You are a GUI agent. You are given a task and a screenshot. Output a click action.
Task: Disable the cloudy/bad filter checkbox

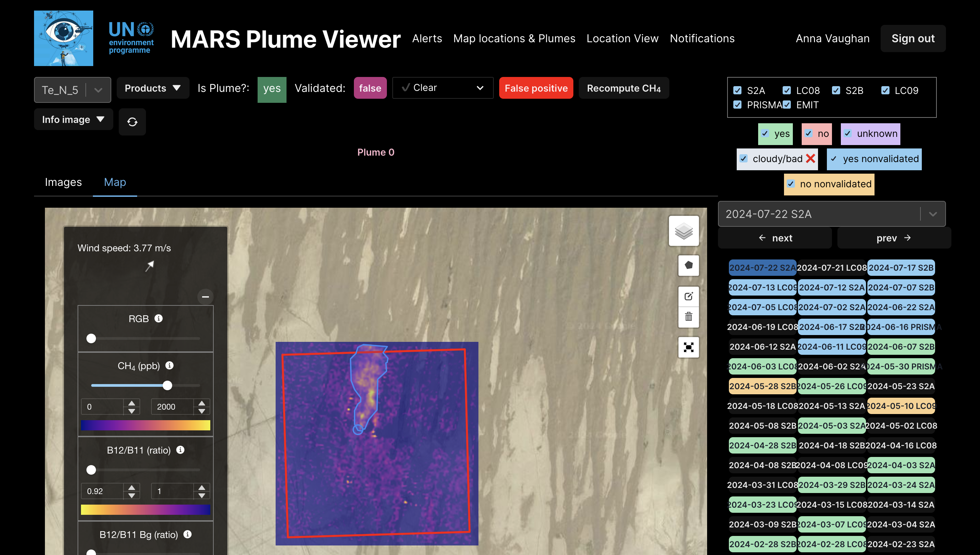point(744,159)
